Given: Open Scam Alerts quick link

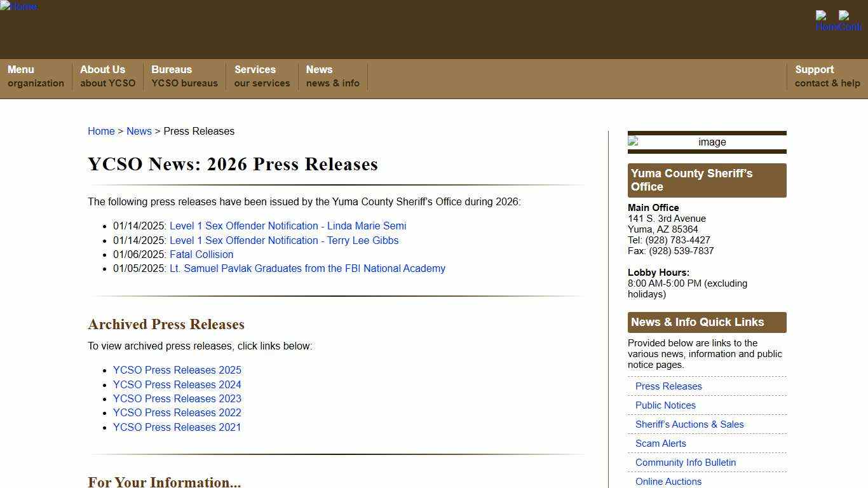Looking at the screenshot, I should pyautogui.click(x=660, y=444).
